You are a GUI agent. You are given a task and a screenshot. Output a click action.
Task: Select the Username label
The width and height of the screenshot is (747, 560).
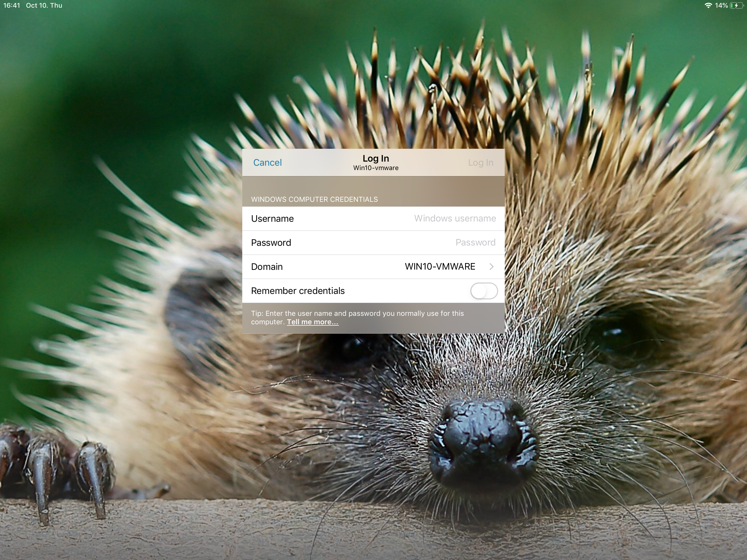[x=272, y=218]
